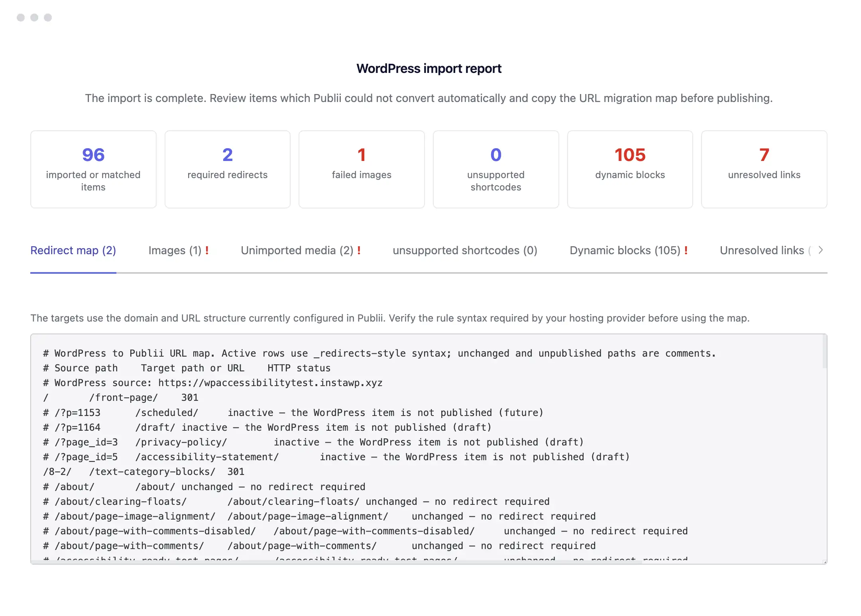Click the tab bar's right arrow chevron

coord(821,250)
